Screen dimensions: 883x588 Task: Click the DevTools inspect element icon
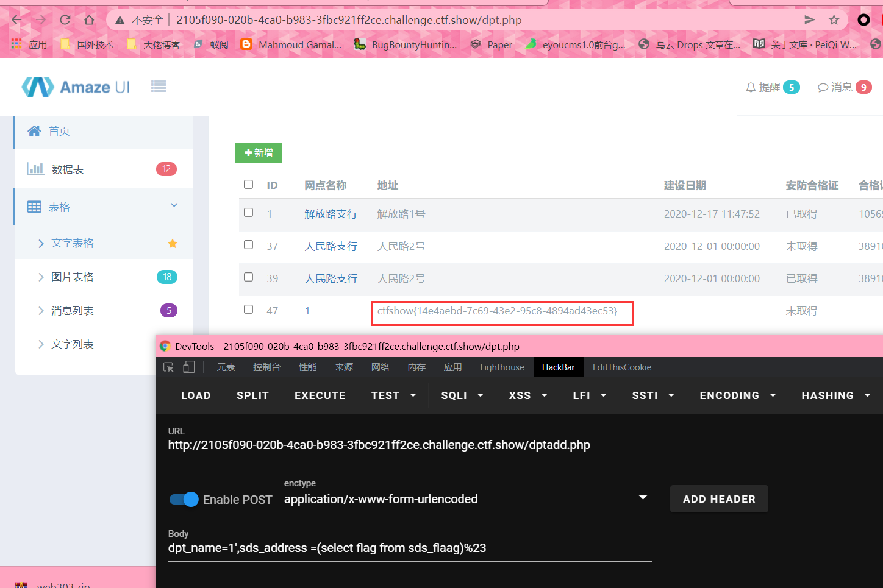pos(169,367)
